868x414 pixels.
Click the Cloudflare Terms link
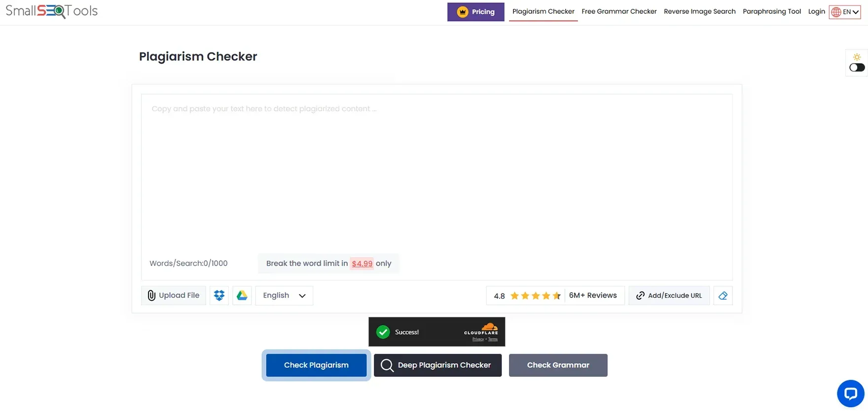pyautogui.click(x=493, y=339)
